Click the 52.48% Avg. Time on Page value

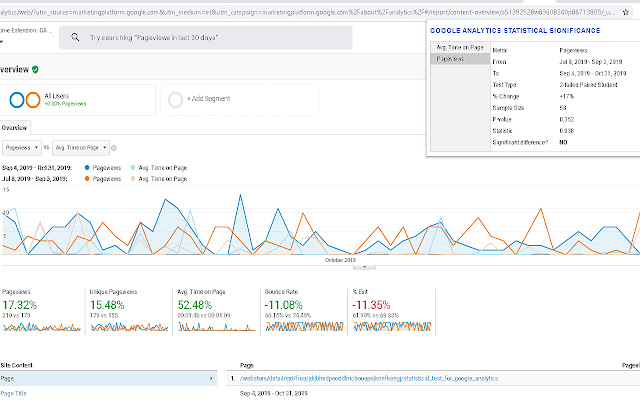pos(195,305)
